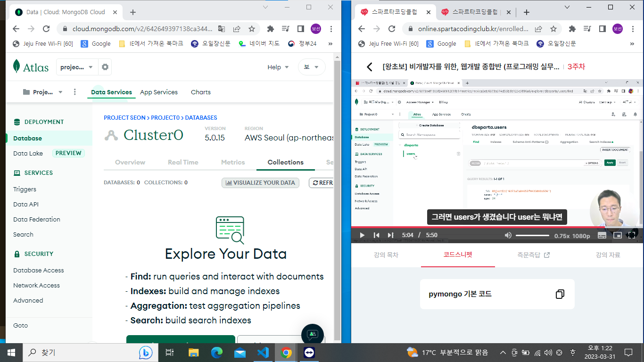Viewport: 644px width, 362px height.
Task: Open new tab in MongoDB browser window
Action: [x=133, y=12]
